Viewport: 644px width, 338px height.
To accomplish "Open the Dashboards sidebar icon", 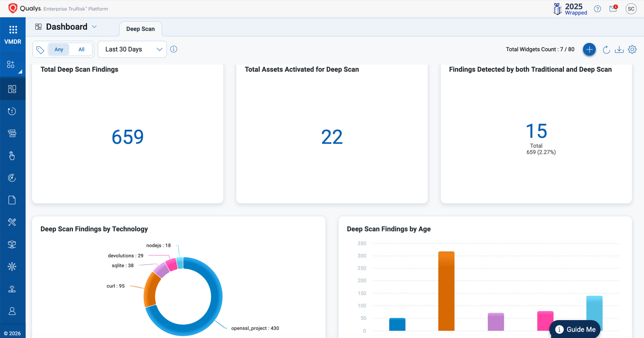I will (x=12, y=89).
